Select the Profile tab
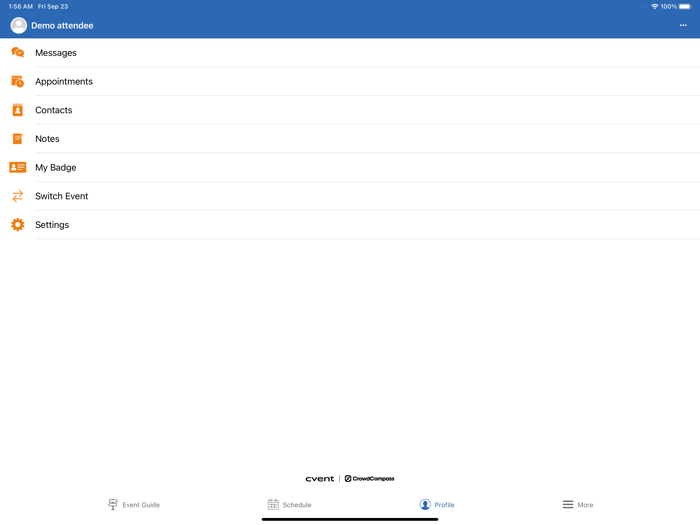Screen dimensions: 700x525 tap(437, 505)
